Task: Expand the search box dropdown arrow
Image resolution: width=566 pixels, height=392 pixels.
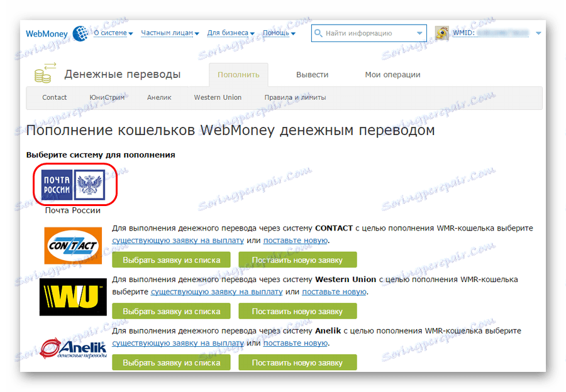Action: pyautogui.click(x=419, y=33)
